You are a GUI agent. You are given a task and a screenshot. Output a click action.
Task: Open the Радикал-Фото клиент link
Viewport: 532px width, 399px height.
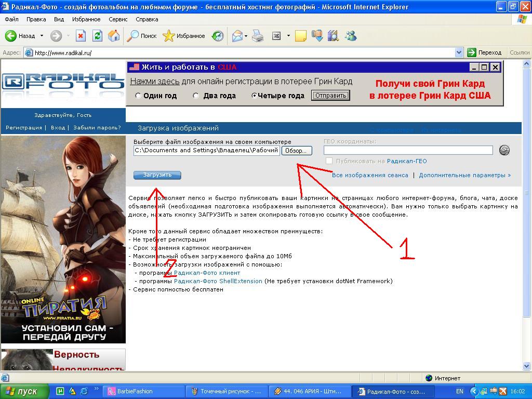coord(207,273)
